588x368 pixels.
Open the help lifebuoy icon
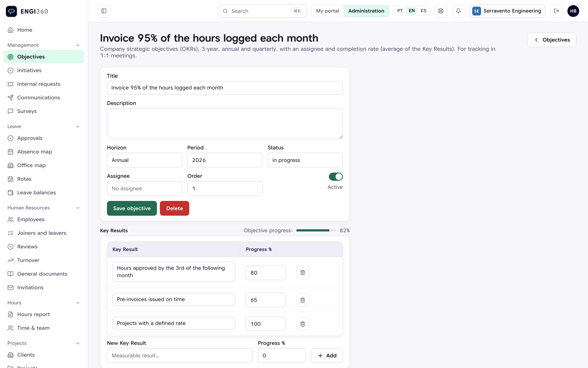441,11
